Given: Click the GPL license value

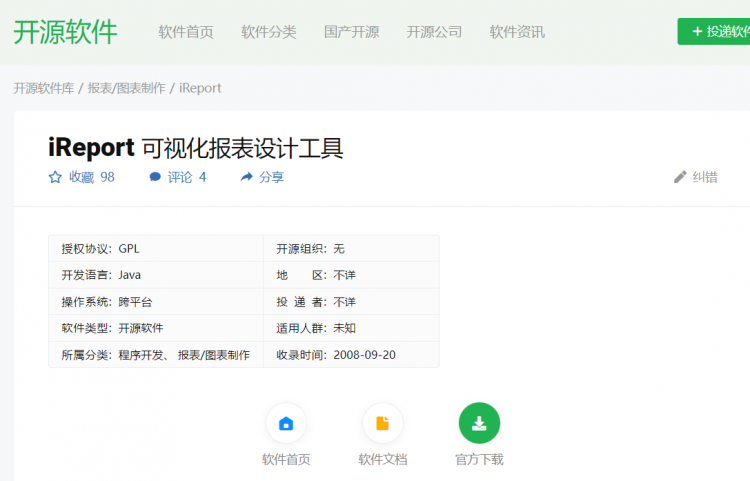Looking at the screenshot, I should point(129,249).
